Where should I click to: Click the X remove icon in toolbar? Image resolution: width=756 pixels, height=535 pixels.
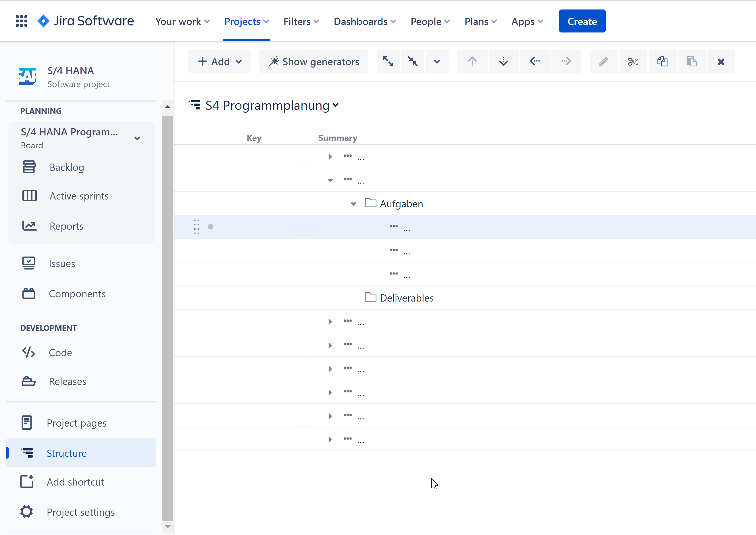click(x=720, y=61)
